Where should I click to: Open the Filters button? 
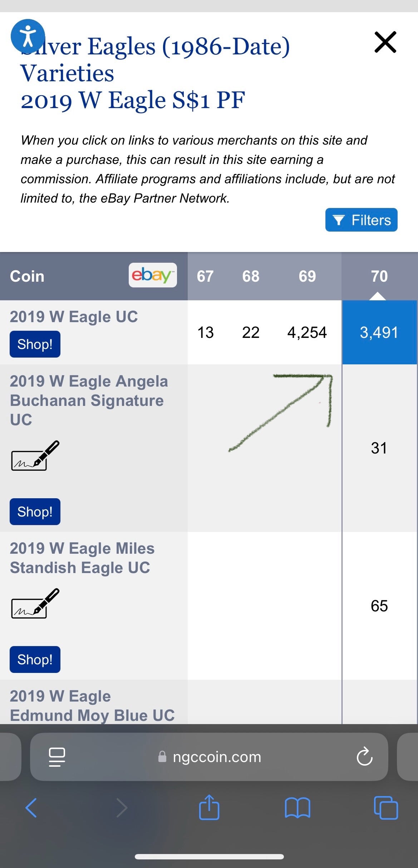pos(361,220)
